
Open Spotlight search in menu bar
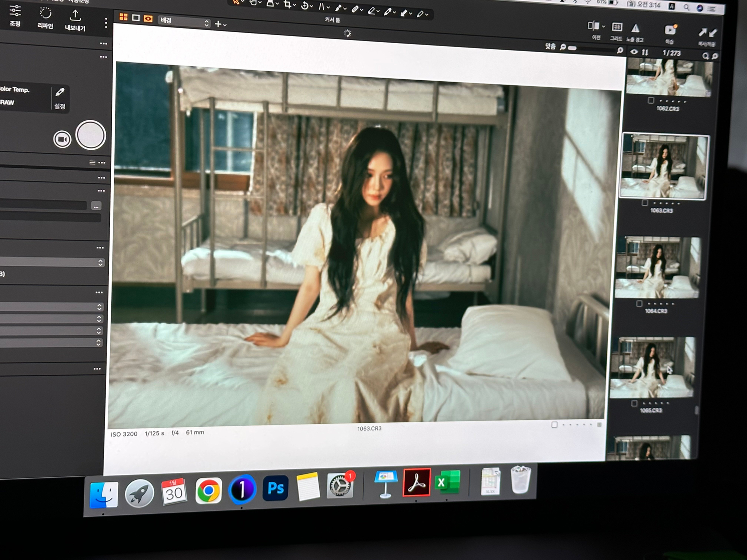click(x=686, y=7)
